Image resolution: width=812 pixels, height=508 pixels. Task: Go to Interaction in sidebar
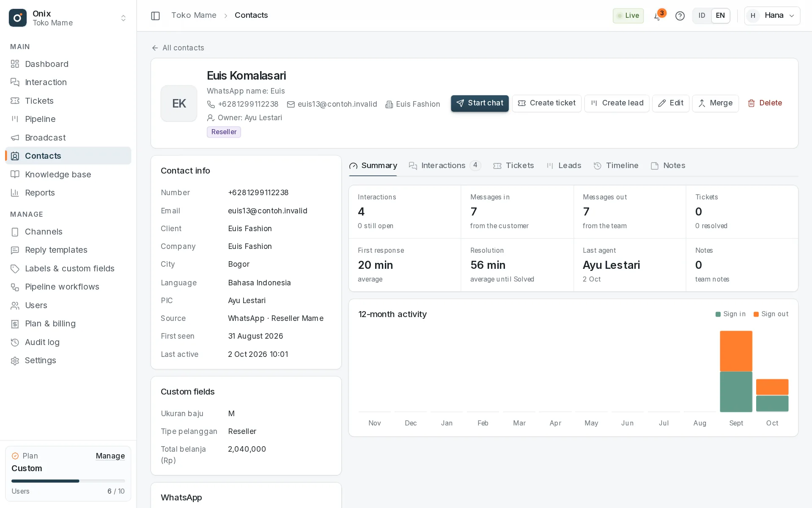point(68,82)
